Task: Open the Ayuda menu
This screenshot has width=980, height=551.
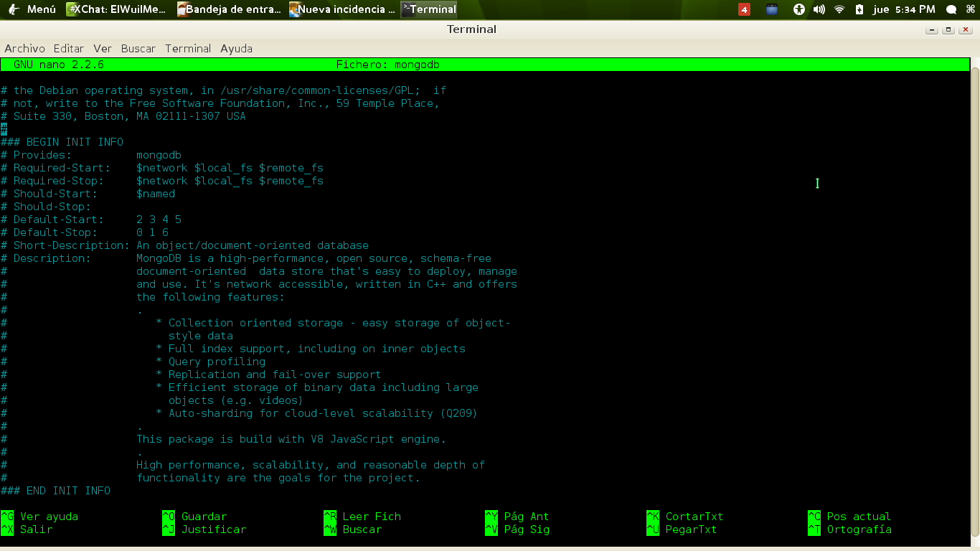Action: pyautogui.click(x=236, y=48)
